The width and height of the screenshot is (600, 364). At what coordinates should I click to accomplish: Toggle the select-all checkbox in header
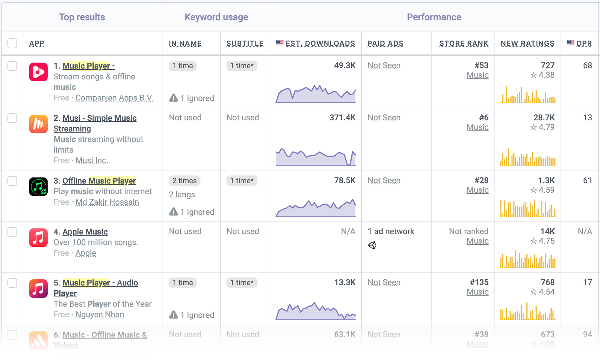pyautogui.click(x=12, y=43)
